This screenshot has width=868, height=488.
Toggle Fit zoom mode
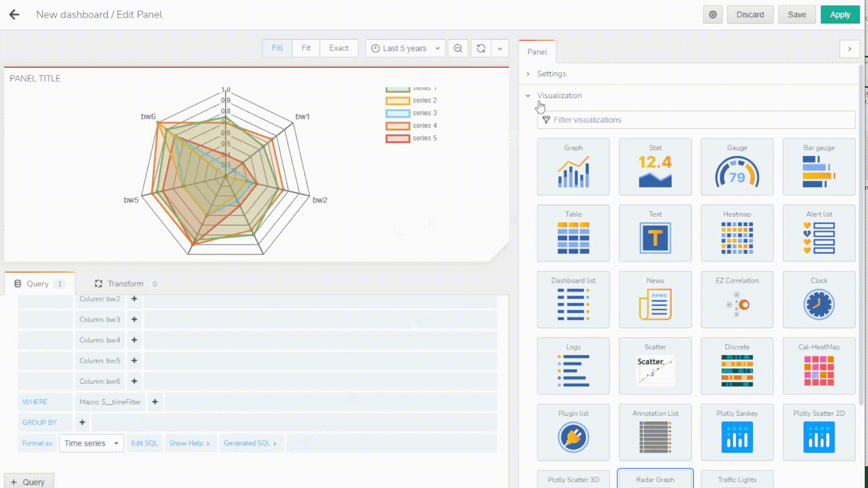click(306, 48)
